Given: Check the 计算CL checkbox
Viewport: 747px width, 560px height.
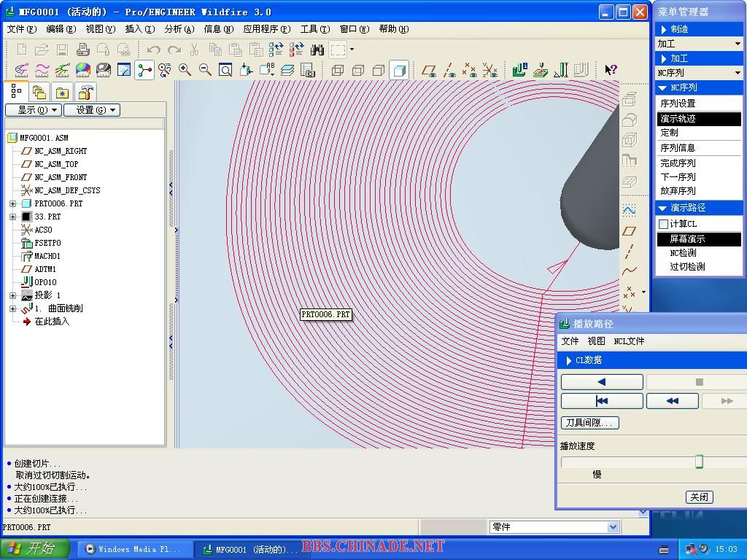Looking at the screenshot, I should [x=663, y=223].
